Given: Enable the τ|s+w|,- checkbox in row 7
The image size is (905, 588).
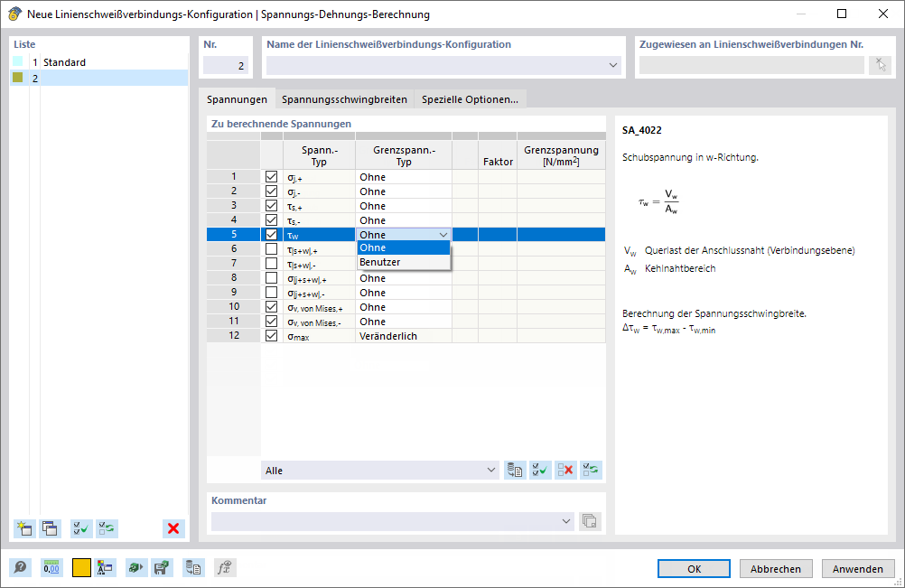Looking at the screenshot, I should (x=271, y=263).
